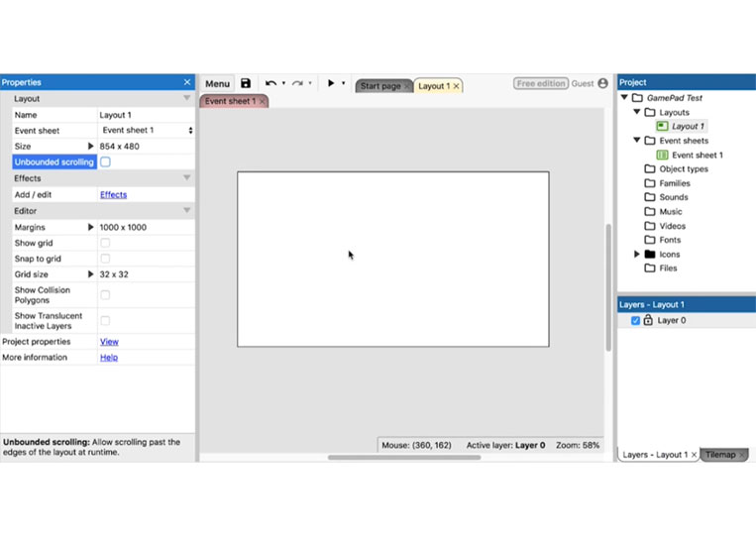Enable the Show grid checkbox

[x=105, y=243]
